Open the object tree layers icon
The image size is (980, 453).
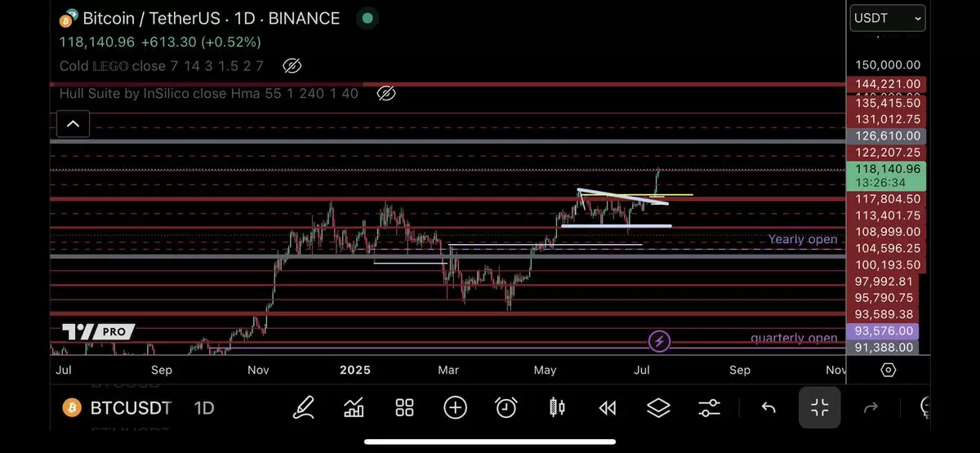click(x=658, y=407)
